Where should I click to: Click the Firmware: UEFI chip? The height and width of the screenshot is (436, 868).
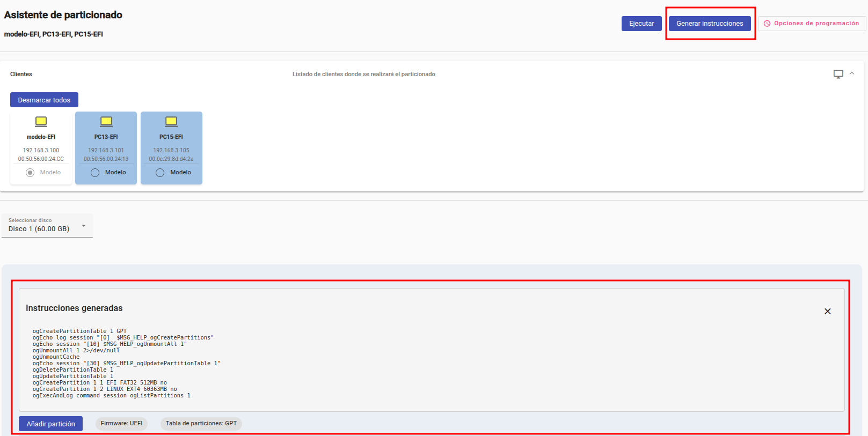tap(121, 424)
